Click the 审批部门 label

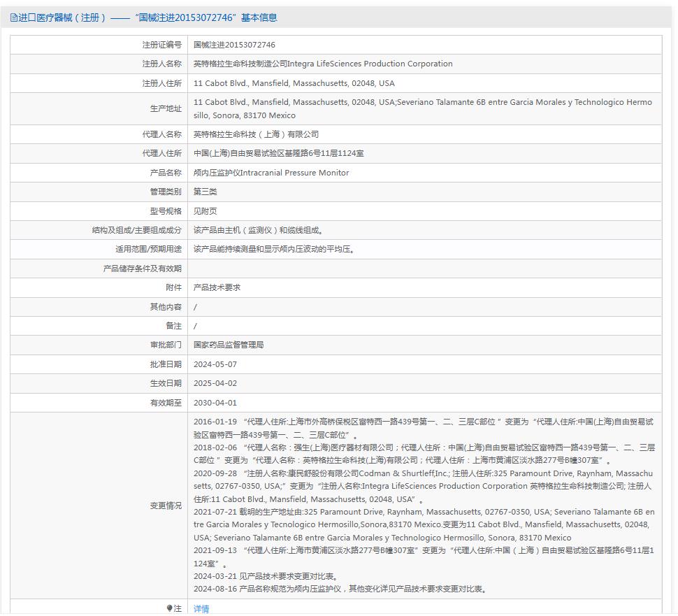[166, 345]
